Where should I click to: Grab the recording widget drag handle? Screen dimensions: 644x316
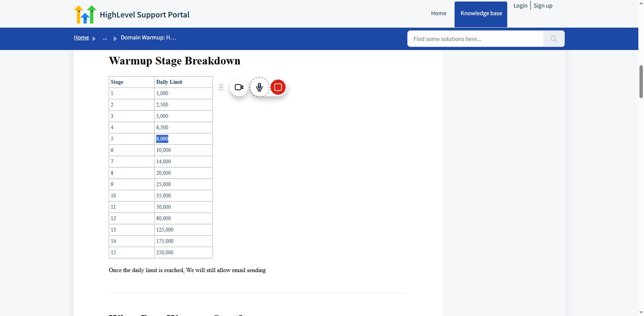point(221,87)
